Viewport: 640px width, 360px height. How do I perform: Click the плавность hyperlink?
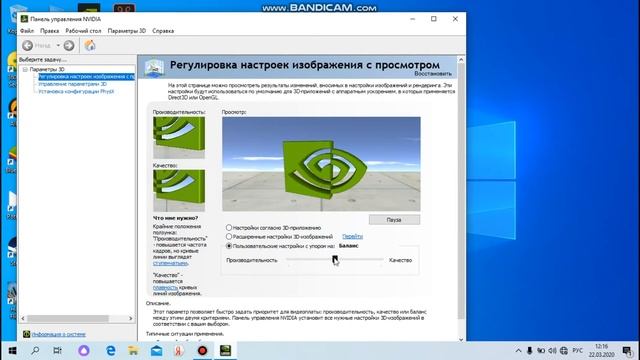pyautogui.click(x=165, y=288)
